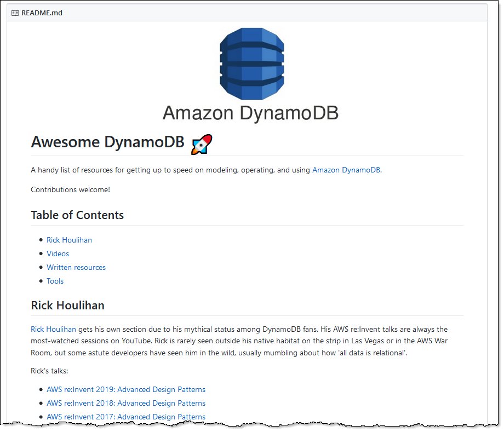Click the "Rick's talks:" text
This screenshot has width=504, height=432.
point(49,371)
